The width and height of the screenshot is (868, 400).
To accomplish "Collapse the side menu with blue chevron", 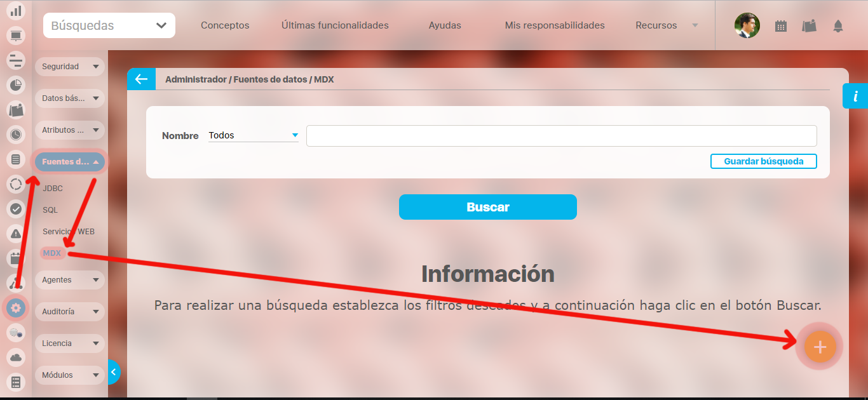I will click(114, 372).
